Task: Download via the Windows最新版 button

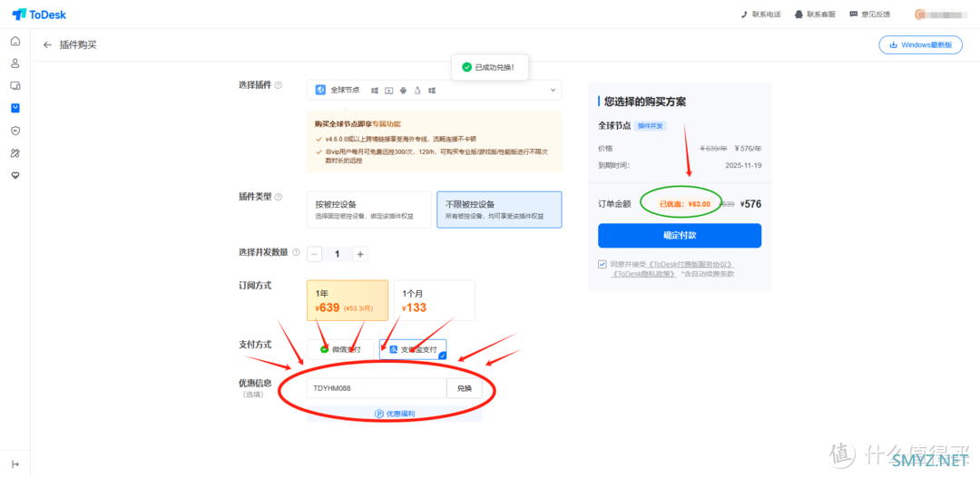Action: click(921, 45)
